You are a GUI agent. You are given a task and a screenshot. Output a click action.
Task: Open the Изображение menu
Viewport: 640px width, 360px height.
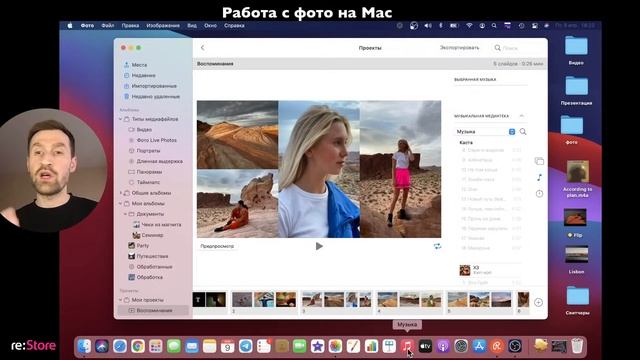[163, 25]
